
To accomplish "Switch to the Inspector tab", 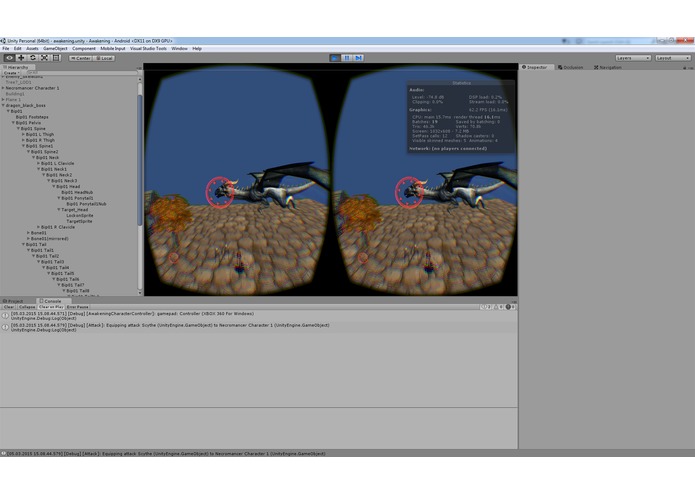I will point(535,67).
